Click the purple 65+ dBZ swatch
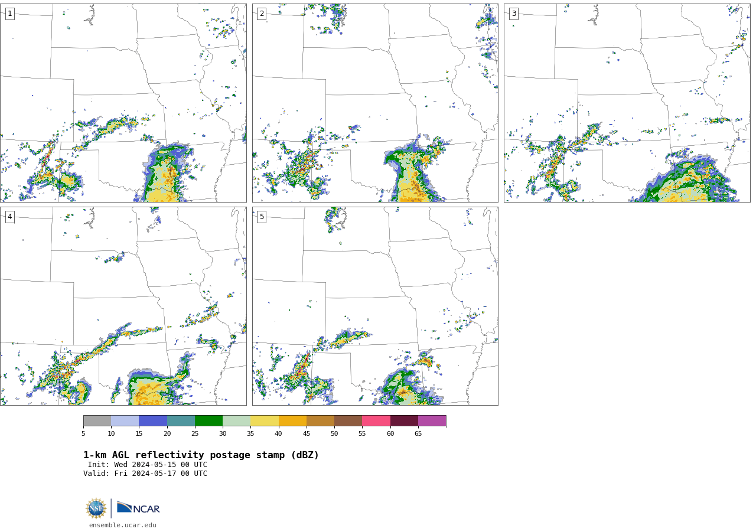756x532 pixels. [x=432, y=421]
